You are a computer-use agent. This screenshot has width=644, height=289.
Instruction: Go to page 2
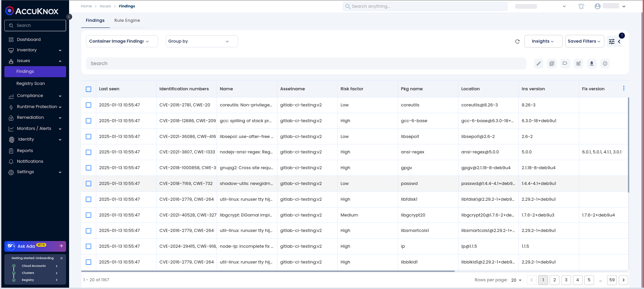pyautogui.click(x=555, y=280)
